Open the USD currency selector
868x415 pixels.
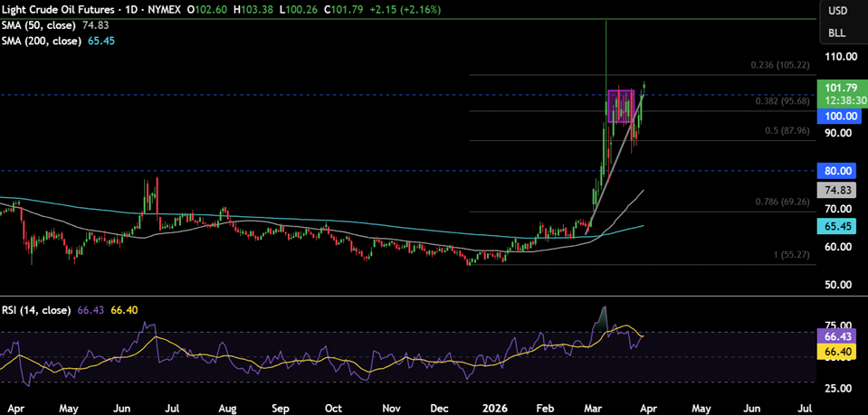[x=837, y=11]
